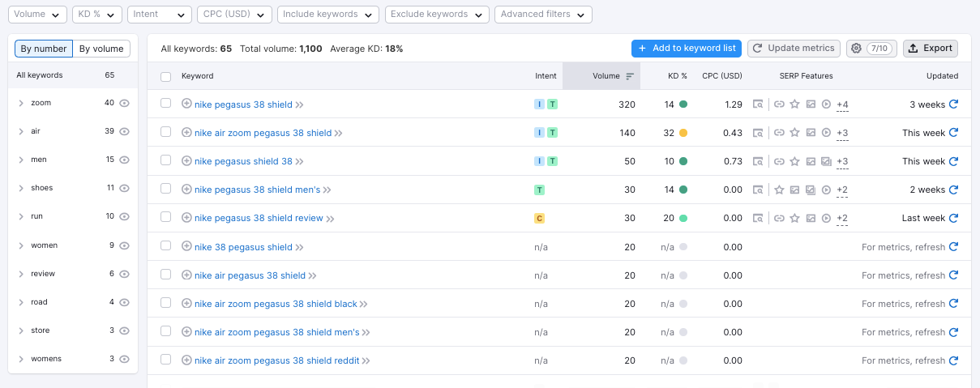This screenshot has width=980, height=388.
Task: Click double arrow next to nike pegasus 38 shield review
Action: (x=331, y=219)
